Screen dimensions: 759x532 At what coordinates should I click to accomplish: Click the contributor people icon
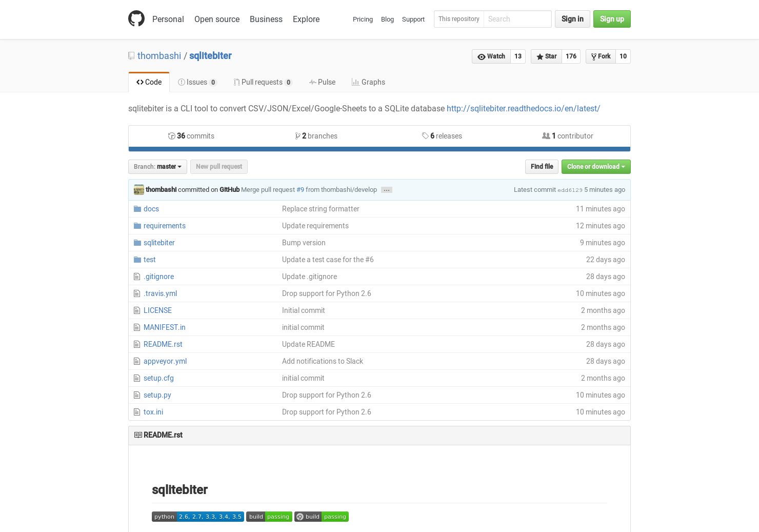(x=546, y=136)
